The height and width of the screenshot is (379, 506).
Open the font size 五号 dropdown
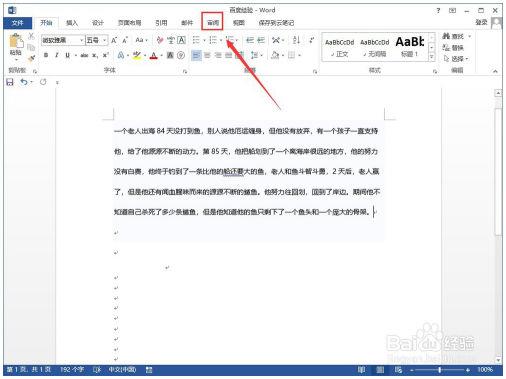click(104, 40)
